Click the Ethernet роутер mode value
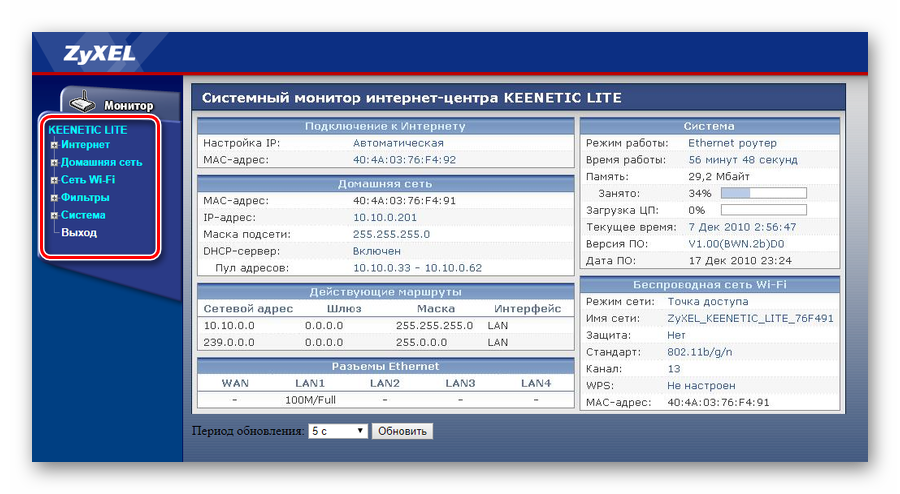 tap(732, 143)
